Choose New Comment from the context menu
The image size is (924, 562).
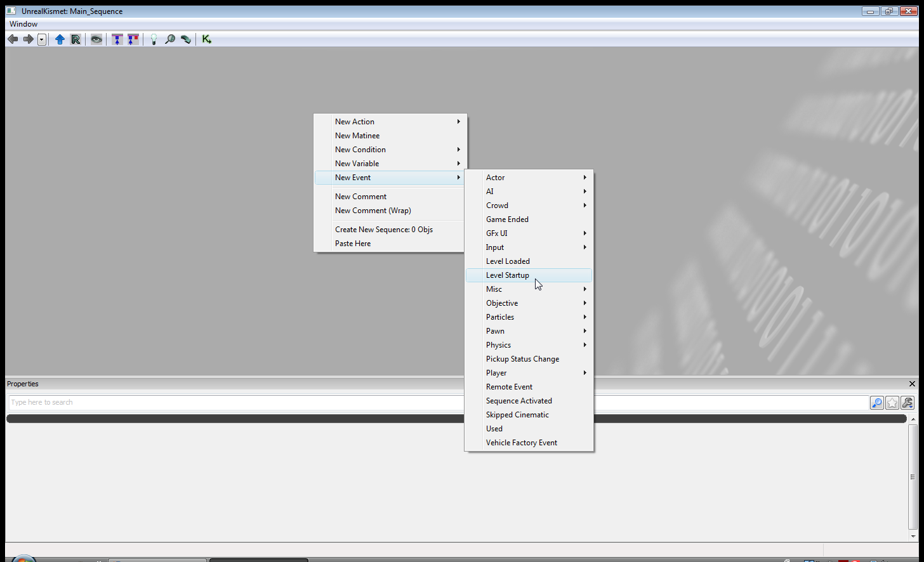point(391,197)
